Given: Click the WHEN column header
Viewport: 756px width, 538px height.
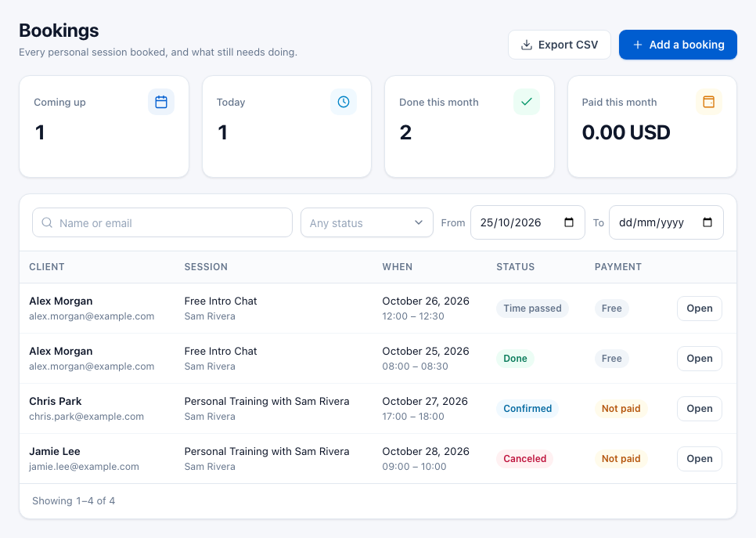Looking at the screenshot, I should pos(398,267).
